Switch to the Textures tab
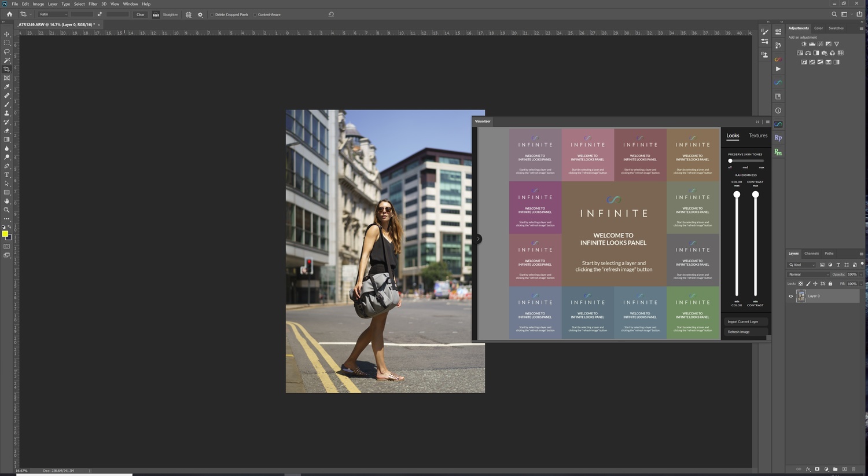This screenshot has height=476, width=868. pos(758,136)
